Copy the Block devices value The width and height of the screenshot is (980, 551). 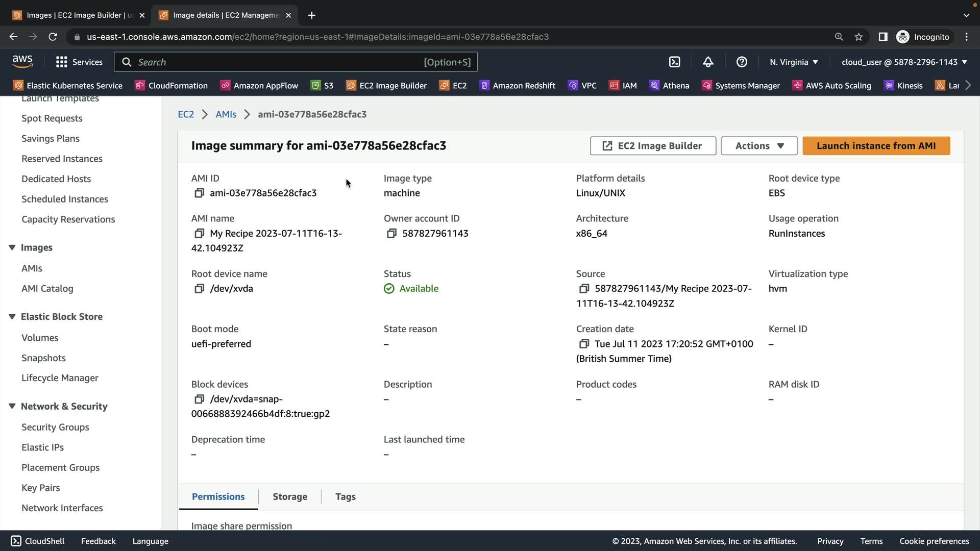click(x=199, y=399)
